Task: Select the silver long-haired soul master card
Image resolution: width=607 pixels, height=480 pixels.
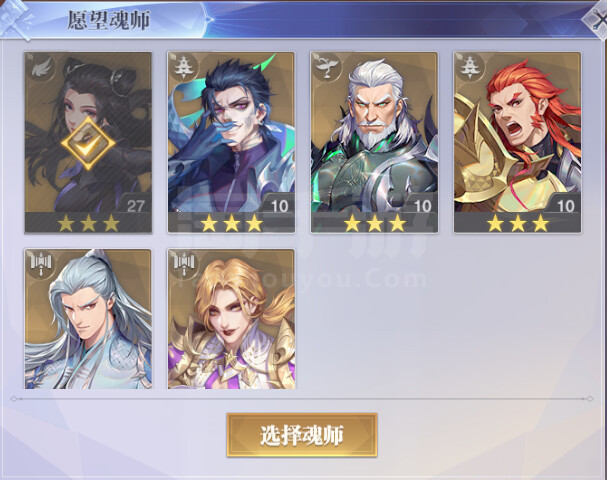Action: click(x=88, y=319)
